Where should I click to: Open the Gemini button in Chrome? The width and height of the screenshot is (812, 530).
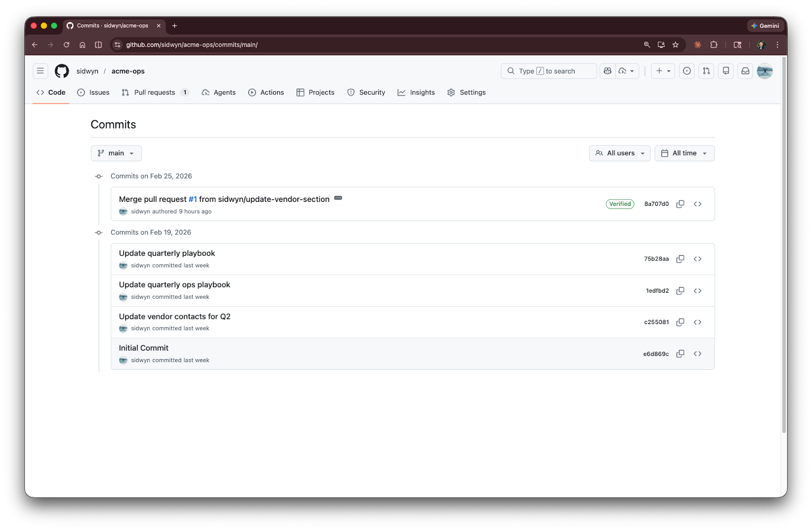pyautogui.click(x=766, y=25)
